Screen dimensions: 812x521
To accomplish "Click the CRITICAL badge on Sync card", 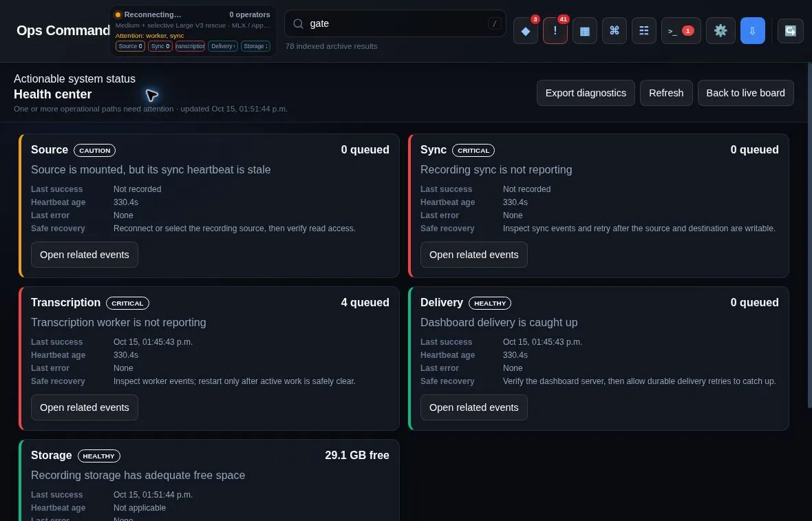I will point(473,150).
